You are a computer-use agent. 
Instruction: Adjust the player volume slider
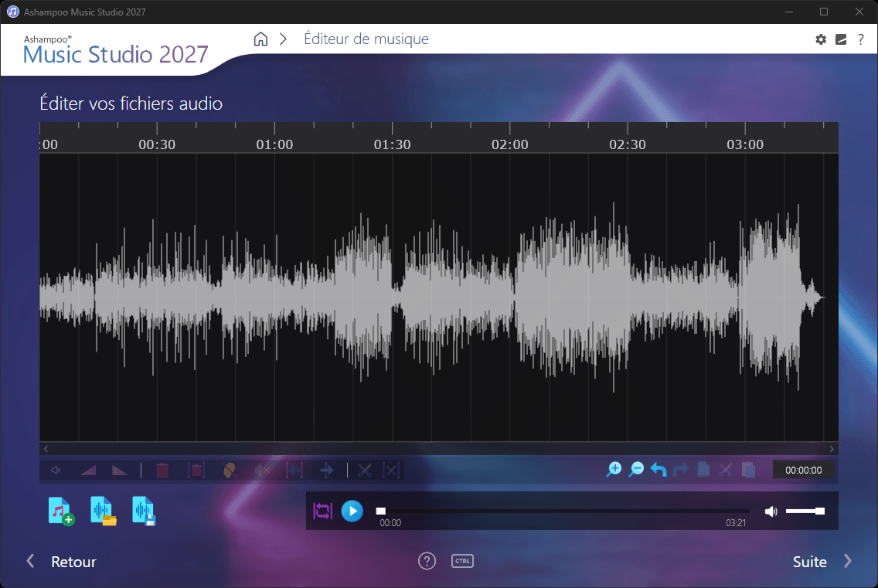point(805,511)
